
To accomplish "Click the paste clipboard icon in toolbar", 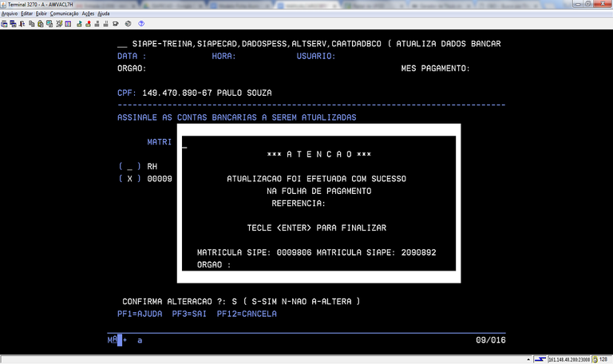I will pyautogui.click(x=39, y=24).
